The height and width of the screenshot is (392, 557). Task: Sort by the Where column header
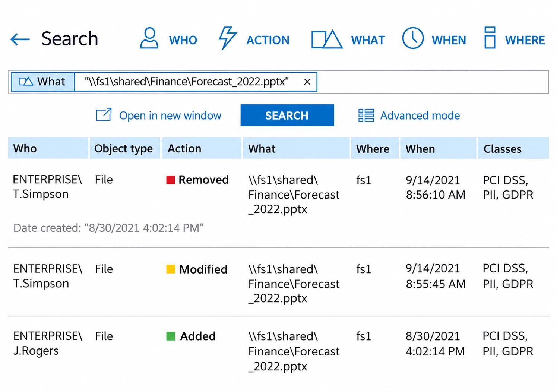coord(375,148)
